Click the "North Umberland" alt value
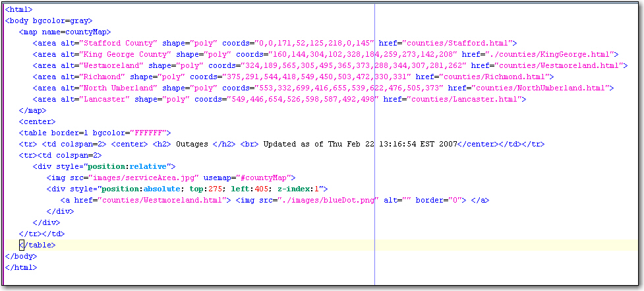This screenshot has height=291, width=644. point(119,88)
